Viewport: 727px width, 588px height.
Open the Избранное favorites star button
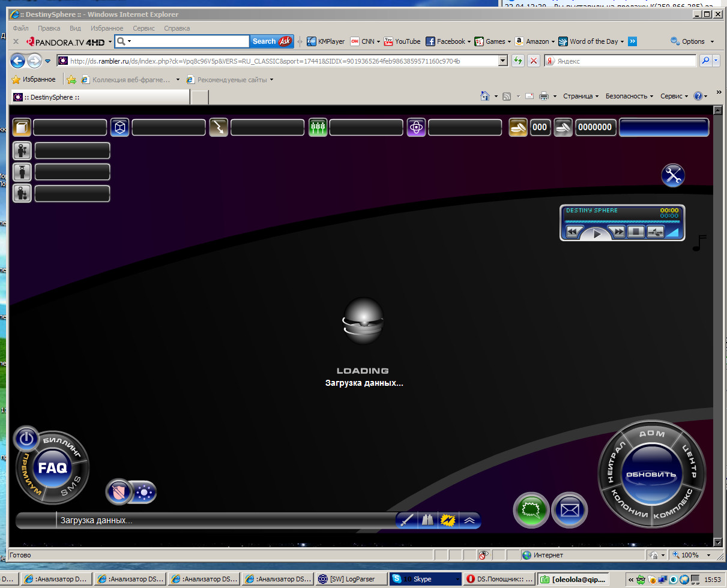[34, 79]
